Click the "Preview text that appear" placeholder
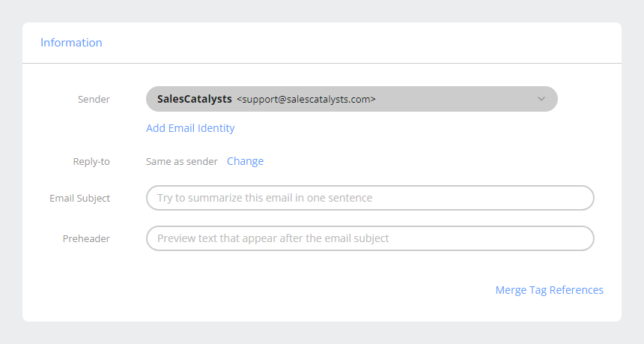The image size is (644, 344). pyautogui.click(x=273, y=238)
